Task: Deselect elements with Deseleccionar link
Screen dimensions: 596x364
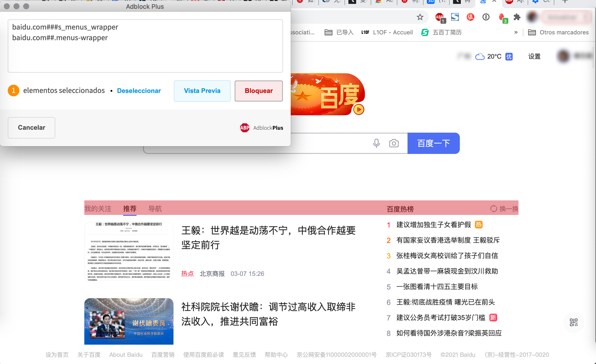Action: (139, 91)
